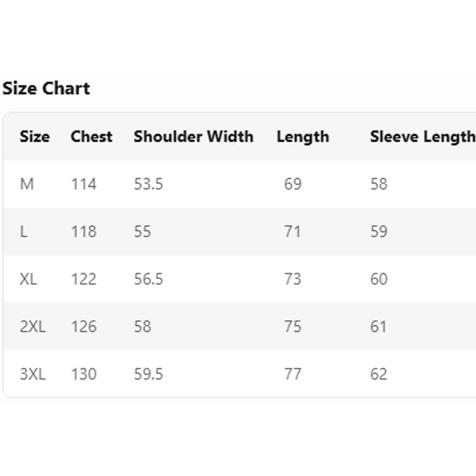The width and height of the screenshot is (476, 476).
Task: Click chest value 114
Action: (83, 184)
